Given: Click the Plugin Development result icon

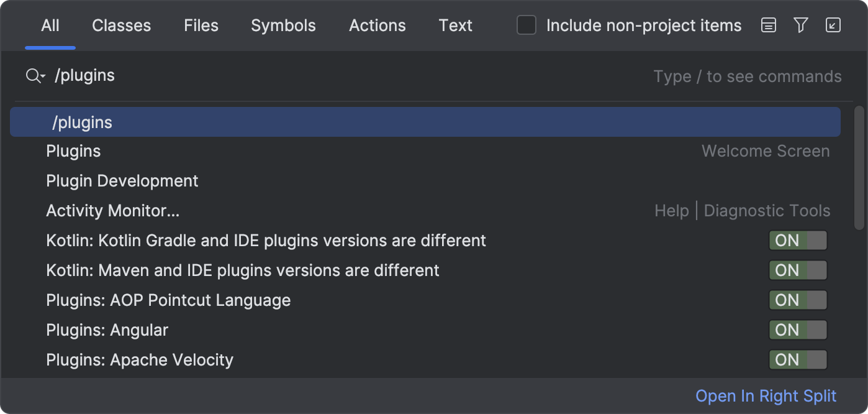Looking at the screenshot, I should pyautogui.click(x=122, y=180).
